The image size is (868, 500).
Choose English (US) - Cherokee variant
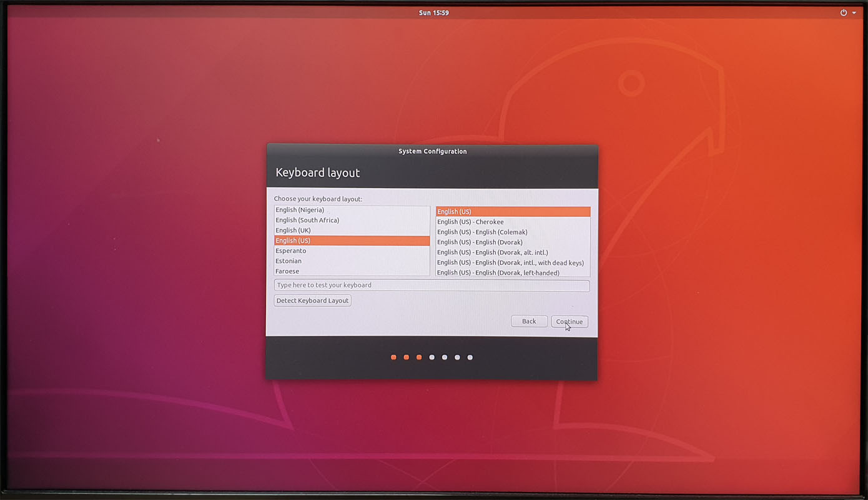(x=513, y=222)
